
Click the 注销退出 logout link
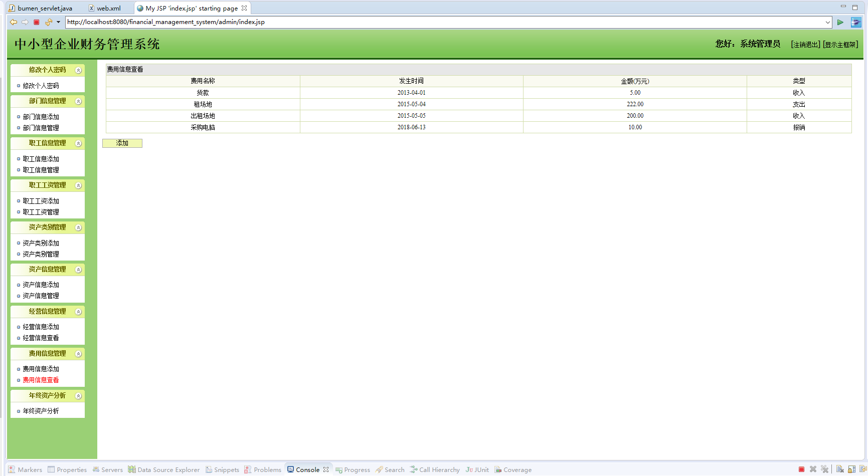805,45
